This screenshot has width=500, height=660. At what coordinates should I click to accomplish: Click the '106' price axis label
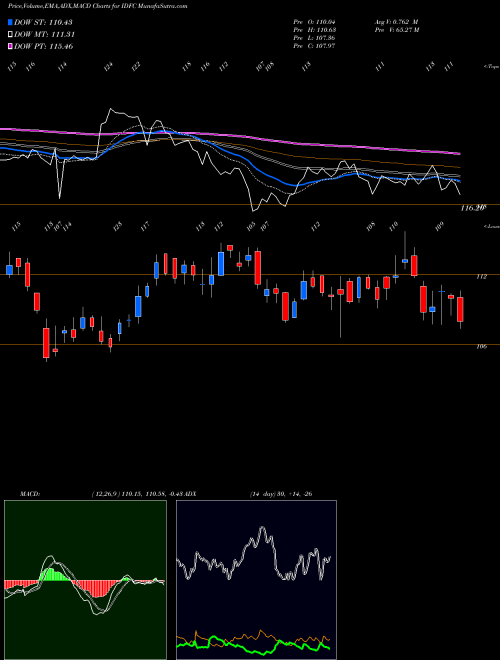(x=481, y=346)
